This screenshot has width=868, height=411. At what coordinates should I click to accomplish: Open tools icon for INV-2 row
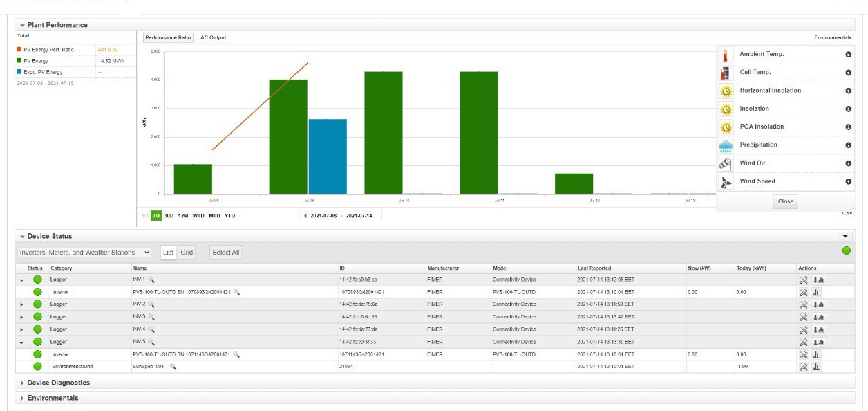[804, 304]
